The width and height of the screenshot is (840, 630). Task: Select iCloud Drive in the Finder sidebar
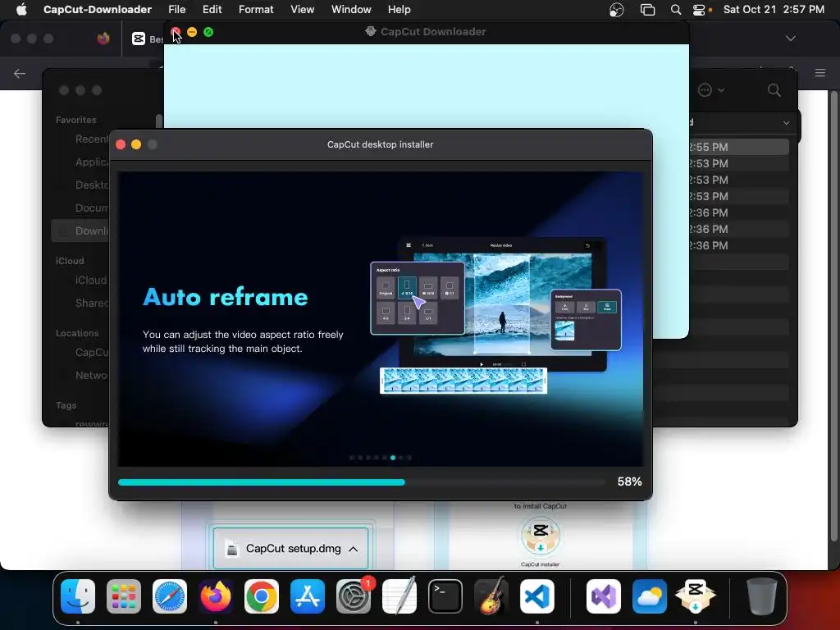(92, 281)
